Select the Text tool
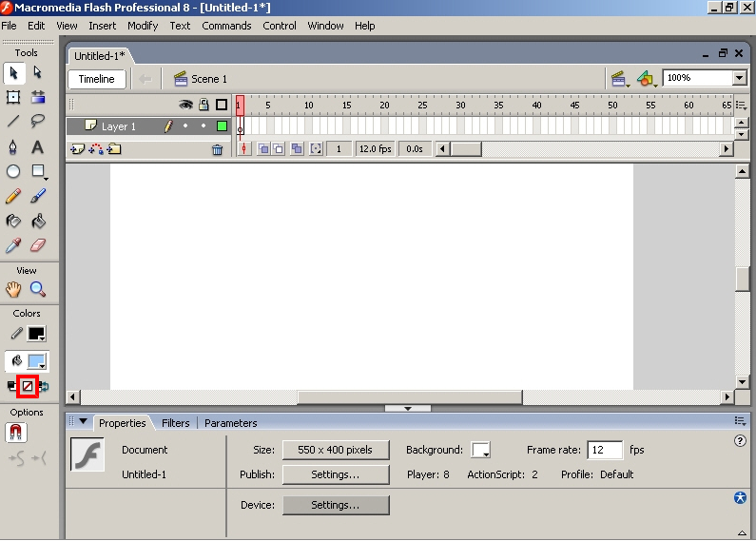This screenshot has width=756, height=541. click(38, 146)
